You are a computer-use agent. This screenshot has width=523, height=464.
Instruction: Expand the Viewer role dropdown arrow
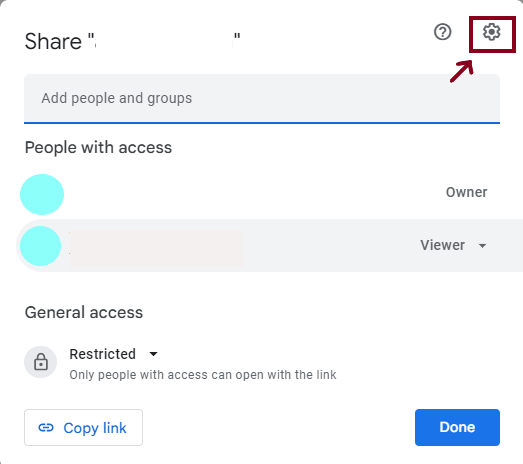tap(482, 246)
